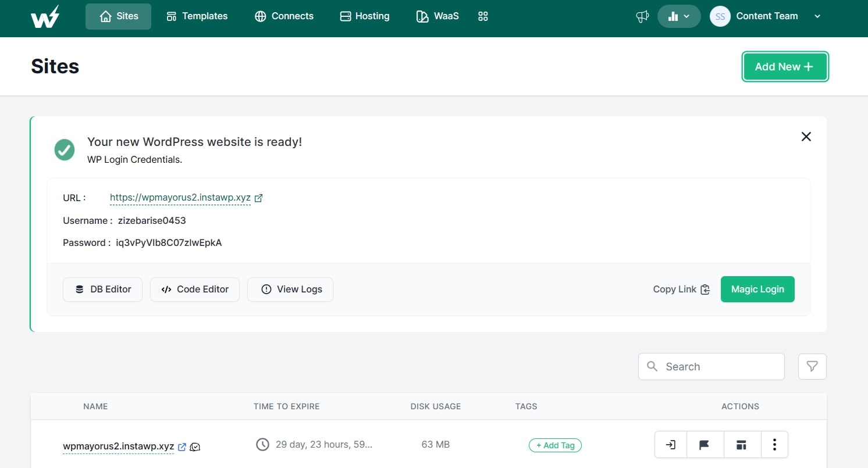Click the TAGS column header
This screenshot has width=868, height=468.
(x=527, y=406)
